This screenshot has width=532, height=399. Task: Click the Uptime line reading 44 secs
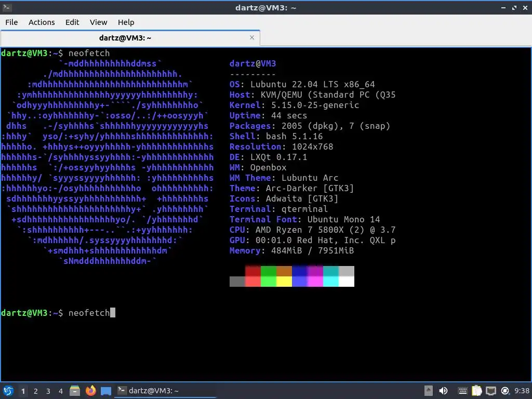[x=268, y=116]
